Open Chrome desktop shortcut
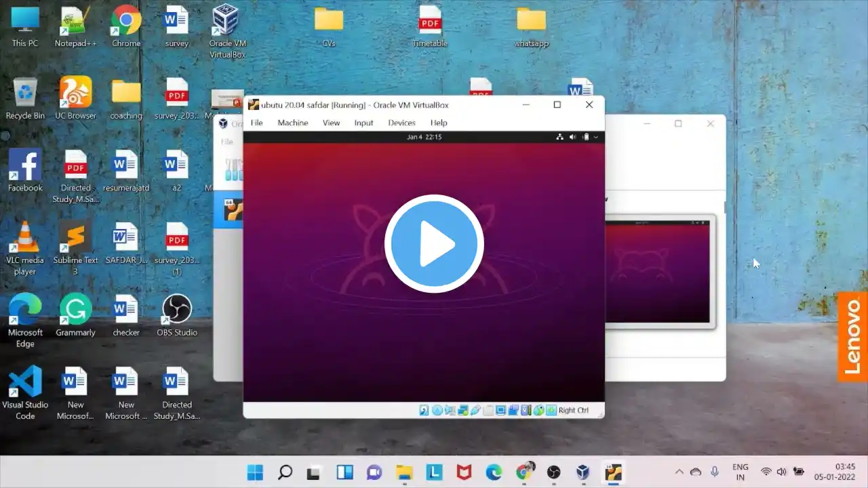The width and height of the screenshot is (868, 488). (126, 27)
